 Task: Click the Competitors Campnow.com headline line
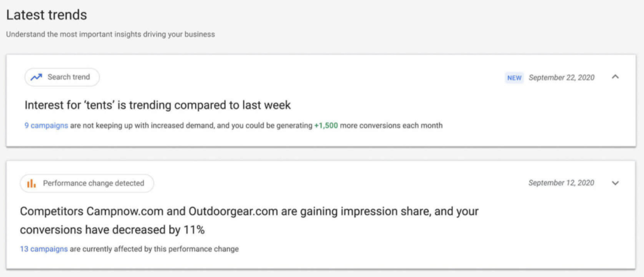[249, 212]
